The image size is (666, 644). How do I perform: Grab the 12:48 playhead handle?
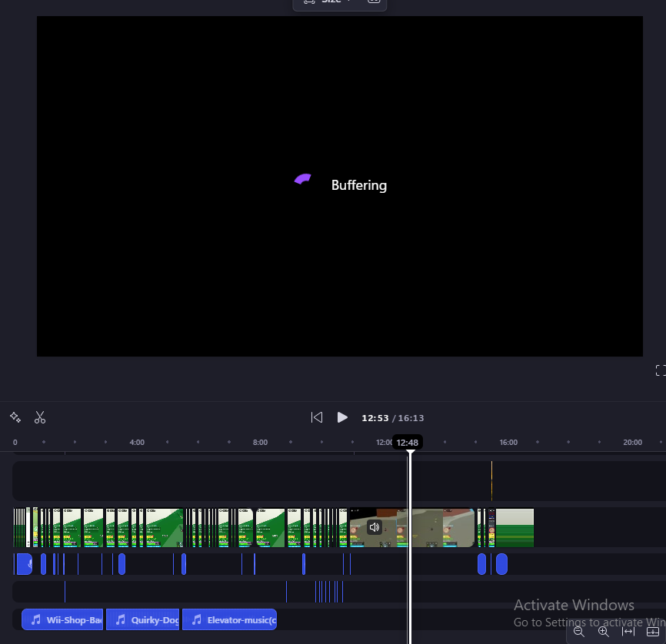coord(408,443)
